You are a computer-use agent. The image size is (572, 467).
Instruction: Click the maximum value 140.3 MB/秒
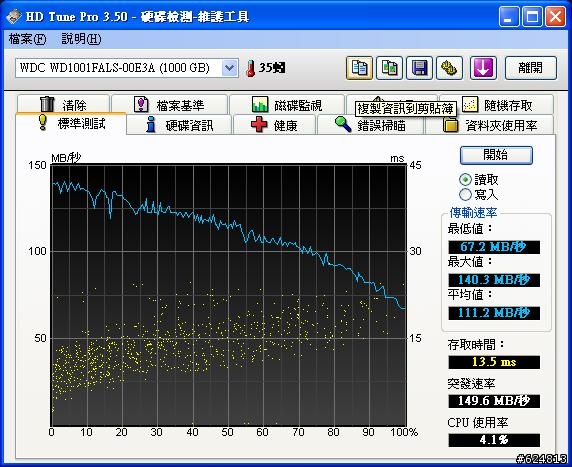point(494,280)
